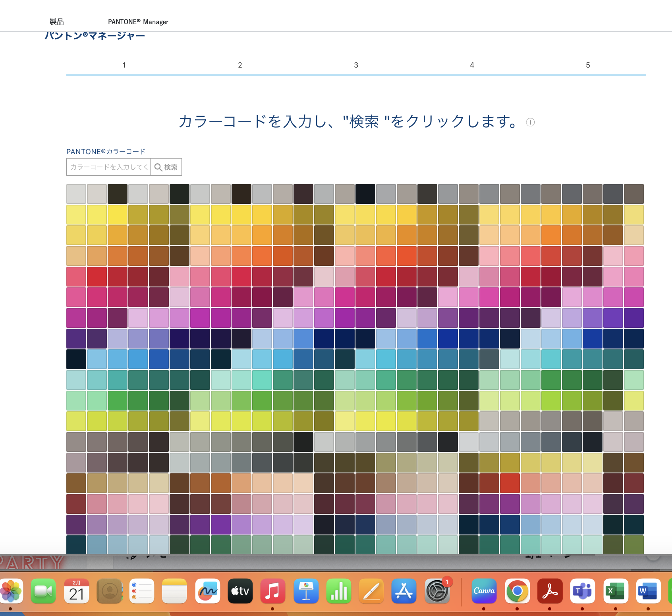This screenshot has height=616, width=672.
Task: Open Numbers from the Dock
Action: pos(339,591)
